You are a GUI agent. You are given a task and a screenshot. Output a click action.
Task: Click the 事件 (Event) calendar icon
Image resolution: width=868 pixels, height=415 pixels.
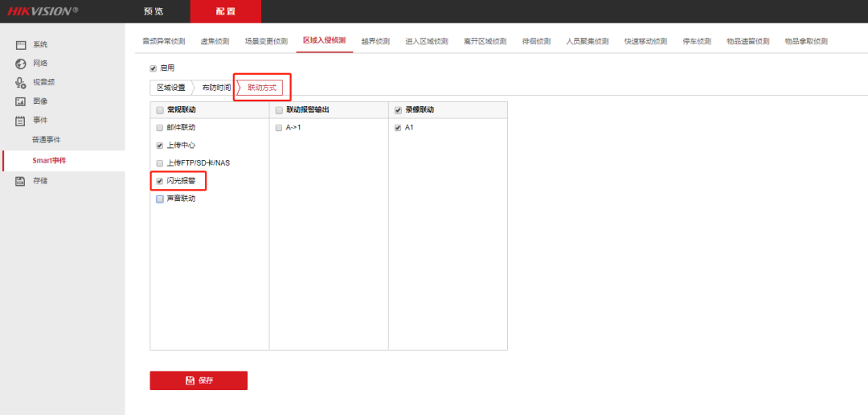[x=22, y=121]
